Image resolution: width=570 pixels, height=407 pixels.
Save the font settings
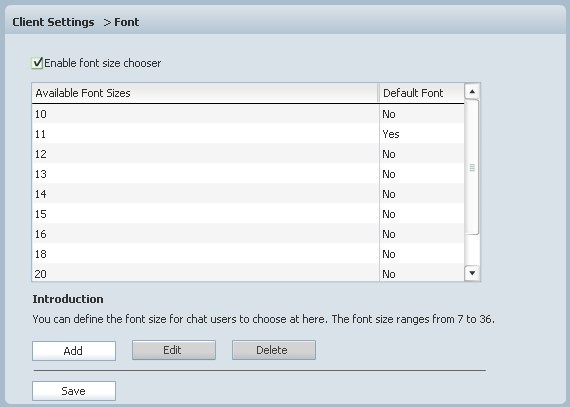(x=74, y=391)
